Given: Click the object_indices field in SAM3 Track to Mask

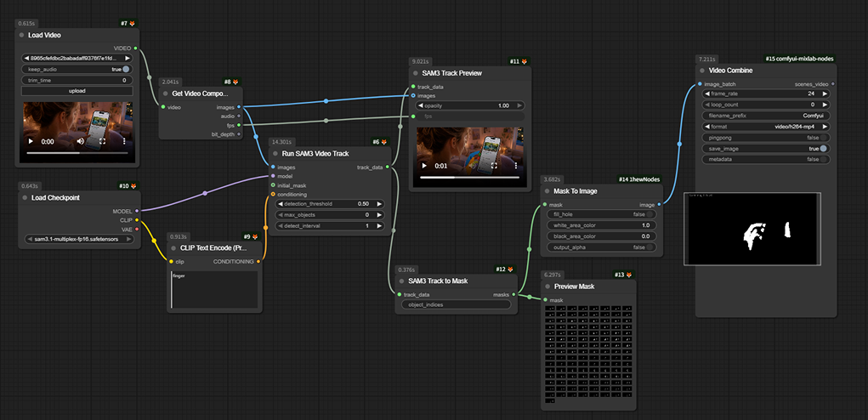Looking at the screenshot, I should [457, 304].
